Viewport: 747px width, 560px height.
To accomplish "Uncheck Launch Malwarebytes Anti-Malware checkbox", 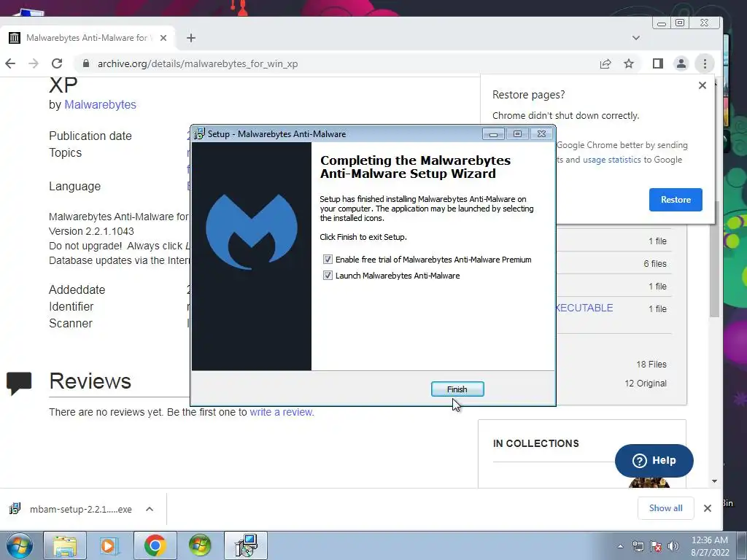I will click(x=328, y=275).
